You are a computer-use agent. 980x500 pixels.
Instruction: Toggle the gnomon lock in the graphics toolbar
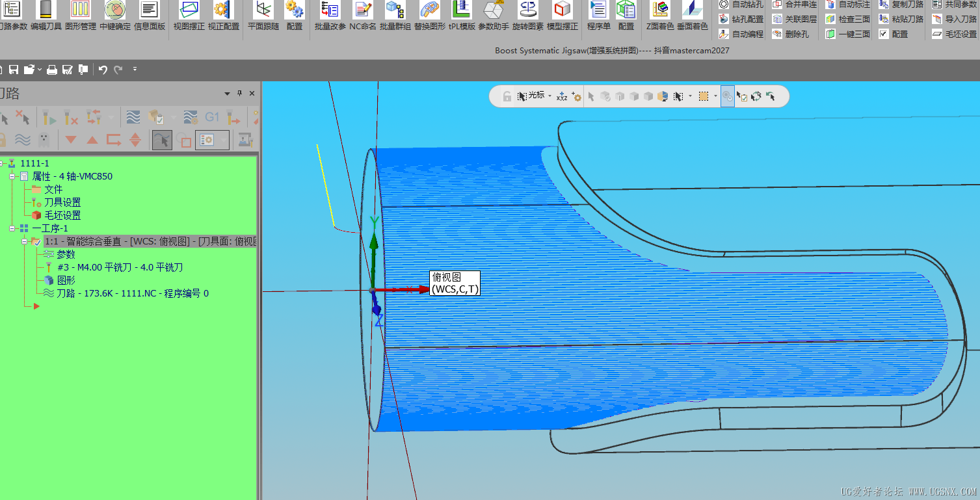[508, 96]
